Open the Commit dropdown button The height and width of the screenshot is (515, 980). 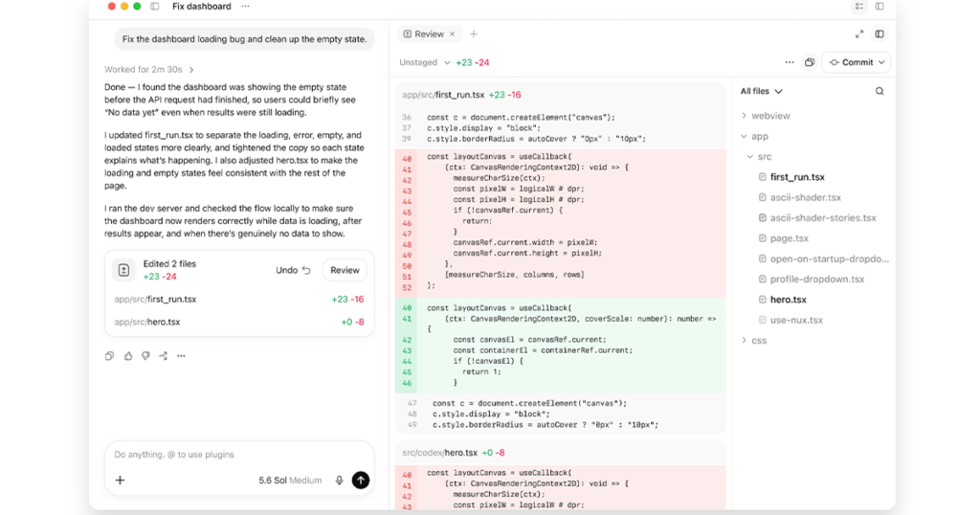pos(857,62)
